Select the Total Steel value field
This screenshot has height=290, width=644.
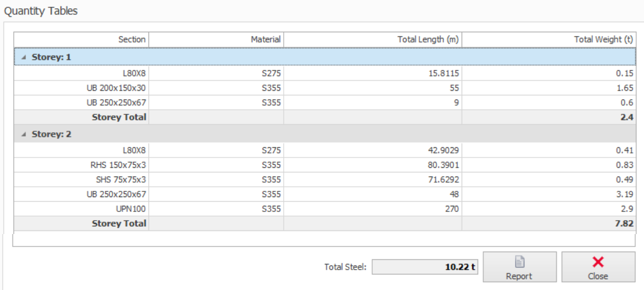click(x=425, y=267)
